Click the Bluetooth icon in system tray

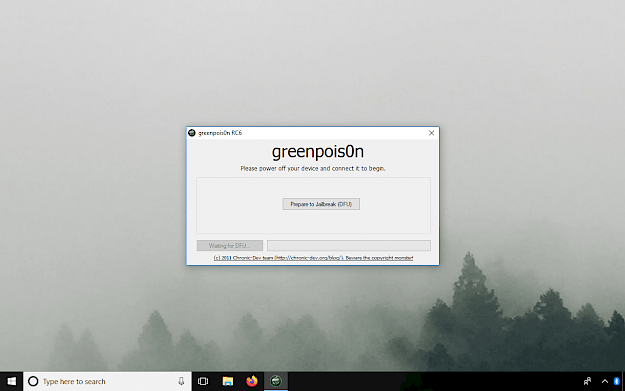616,381
